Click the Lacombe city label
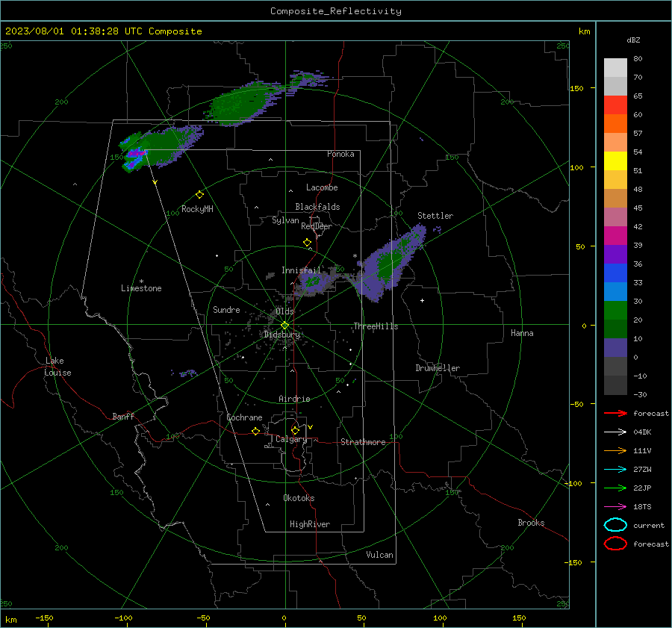This screenshot has height=628, width=672. pyautogui.click(x=322, y=187)
